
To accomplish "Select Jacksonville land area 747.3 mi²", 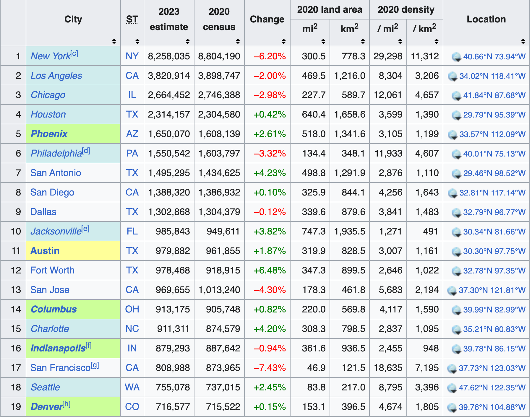I will tap(314, 231).
